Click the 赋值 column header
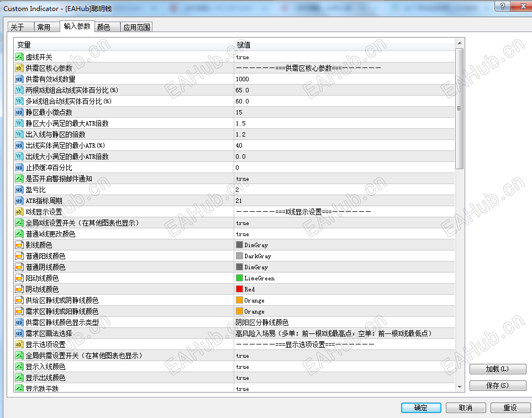The height and width of the screenshot is (418, 532). [x=344, y=45]
